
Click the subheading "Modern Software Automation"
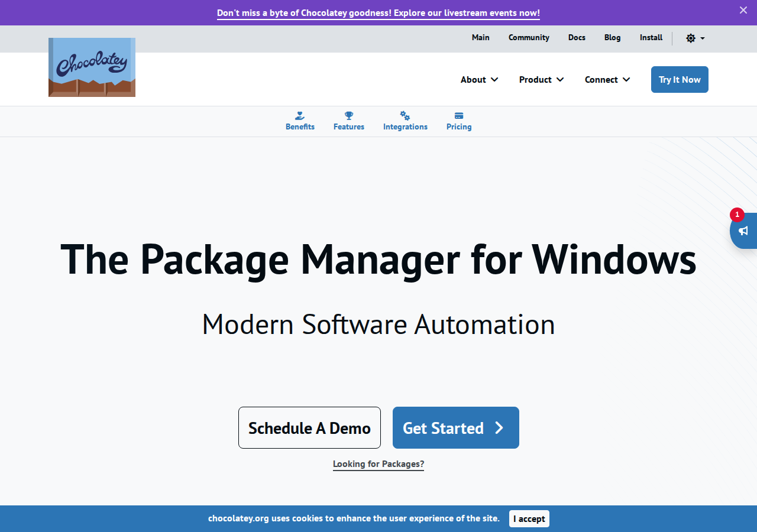378,325
